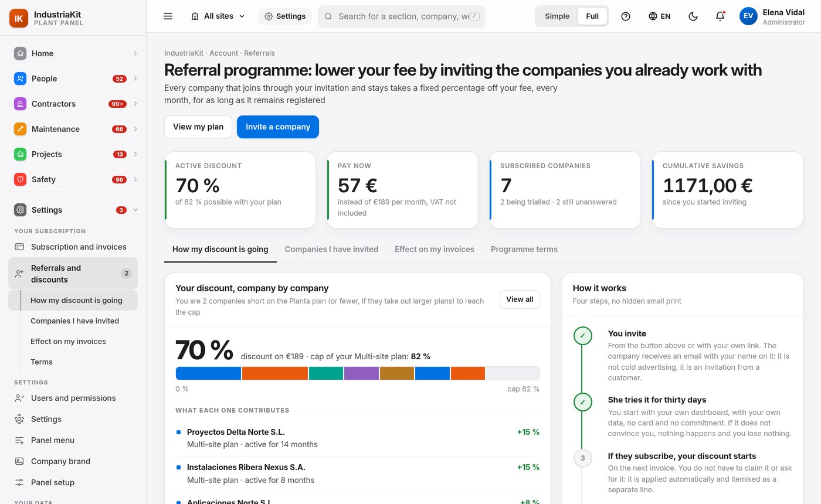Click the Company brand image icon
The width and height of the screenshot is (821, 504).
click(x=19, y=461)
